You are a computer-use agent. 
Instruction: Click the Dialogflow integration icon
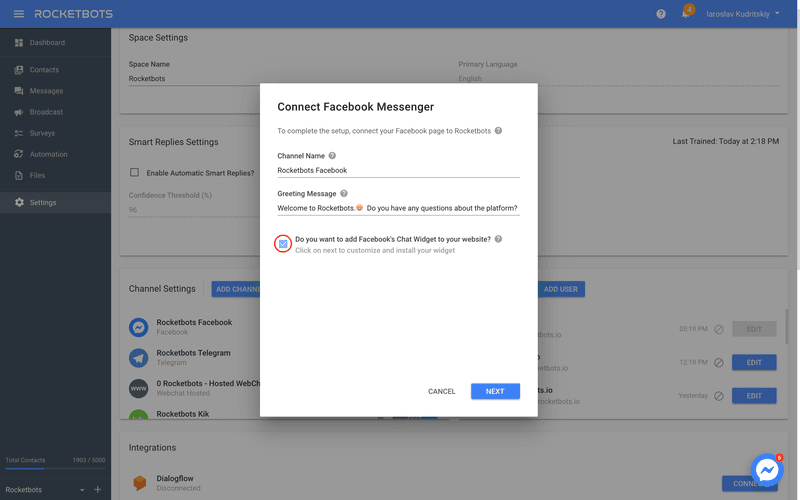[x=139, y=483]
